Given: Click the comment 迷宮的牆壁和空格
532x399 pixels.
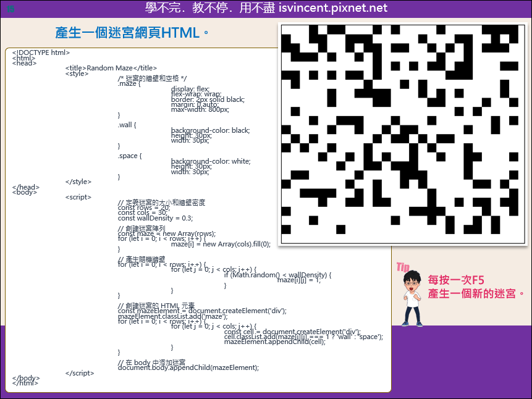Looking at the screenshot, I should (152, 78).
